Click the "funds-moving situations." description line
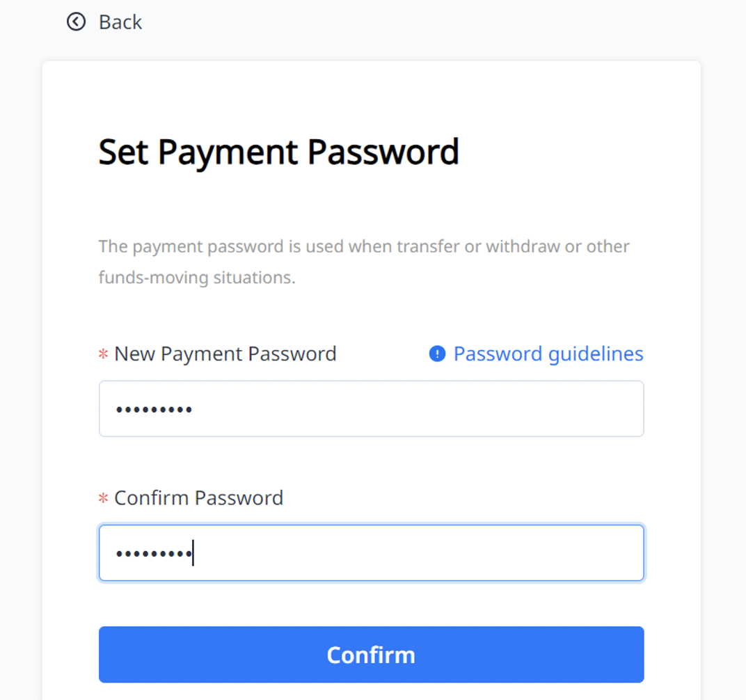This screenshot has width=746, height=700. coord(197,278)
